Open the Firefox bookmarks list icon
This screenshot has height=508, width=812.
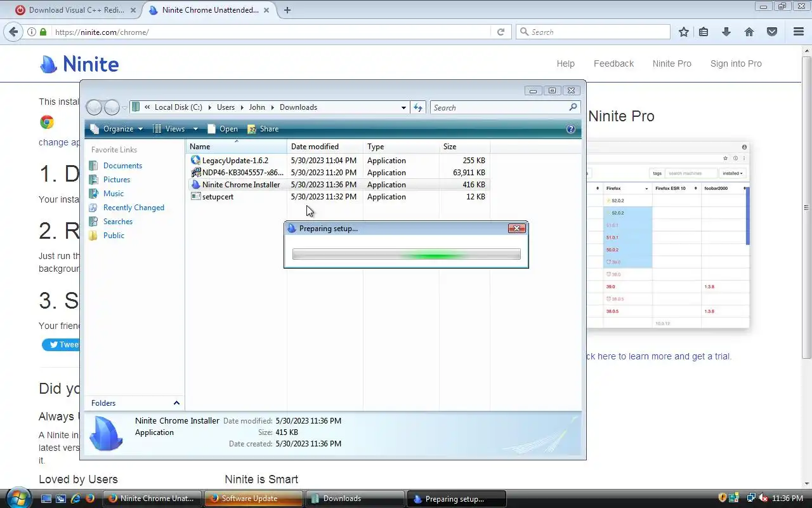[x=704, y=32]
